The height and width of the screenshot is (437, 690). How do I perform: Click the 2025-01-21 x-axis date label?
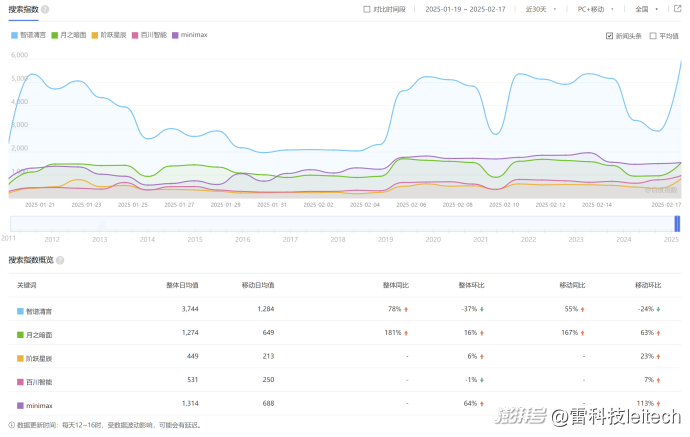[x=40, y=205]
